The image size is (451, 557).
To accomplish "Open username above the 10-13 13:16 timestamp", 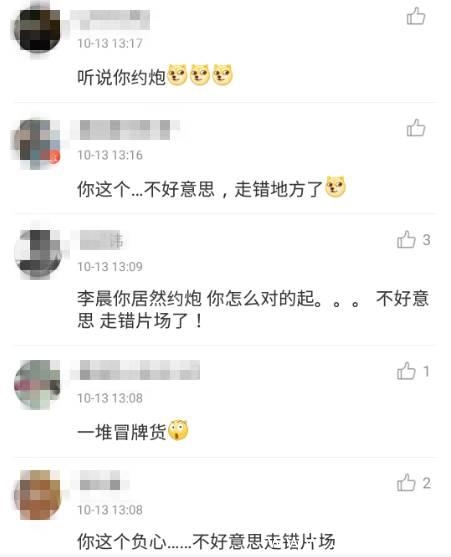I will click(125, 130).
